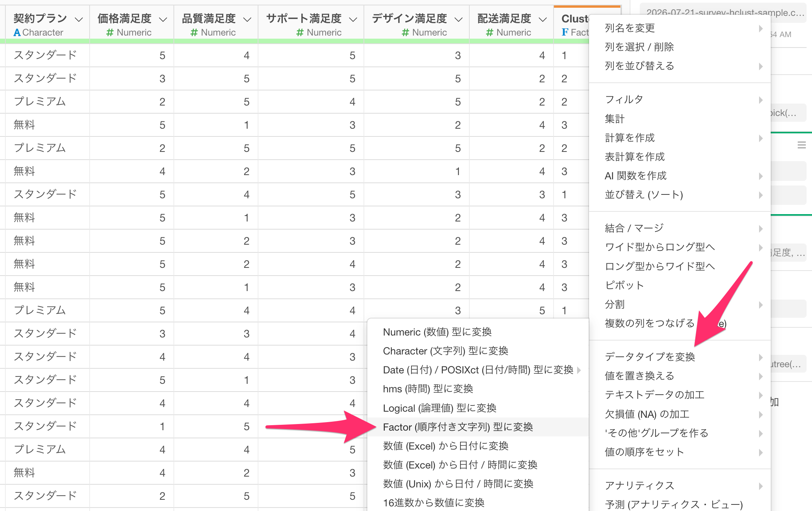Open the アナリティクス submenu

click(x=680, y=485)
